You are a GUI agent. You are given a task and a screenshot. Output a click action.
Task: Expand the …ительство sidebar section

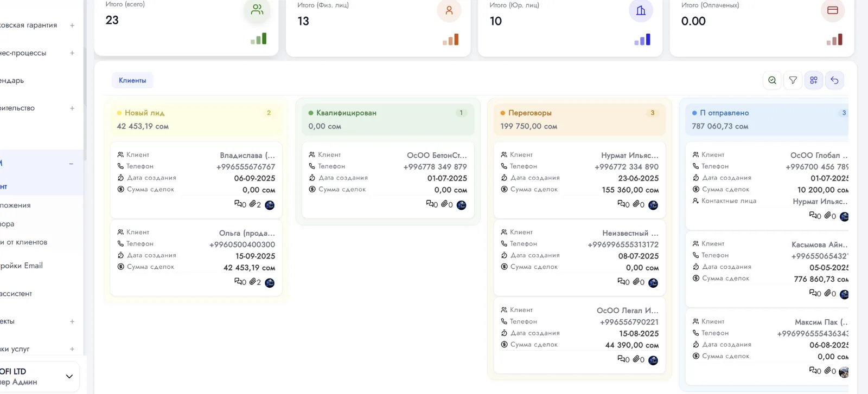72,108
